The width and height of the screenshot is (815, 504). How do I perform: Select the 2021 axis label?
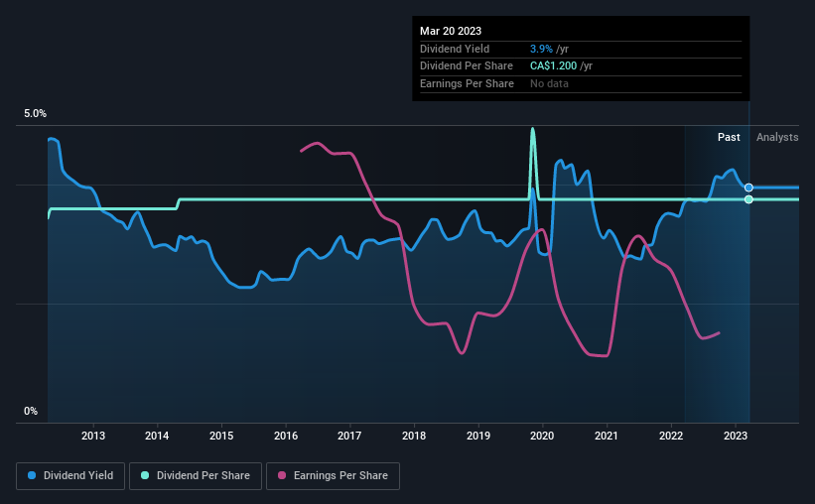(x=607, y=436)
